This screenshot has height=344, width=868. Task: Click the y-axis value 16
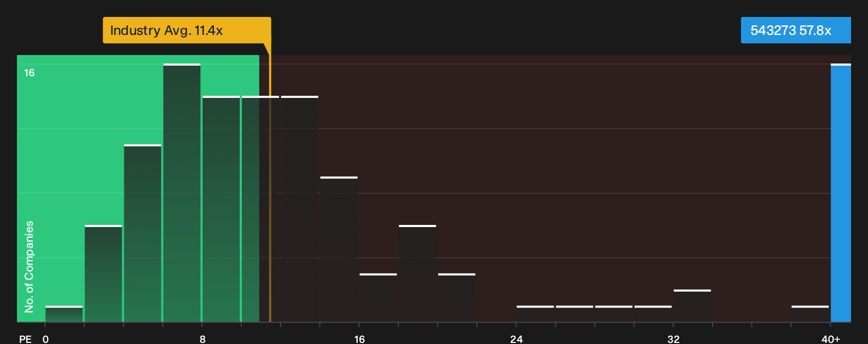29,73
